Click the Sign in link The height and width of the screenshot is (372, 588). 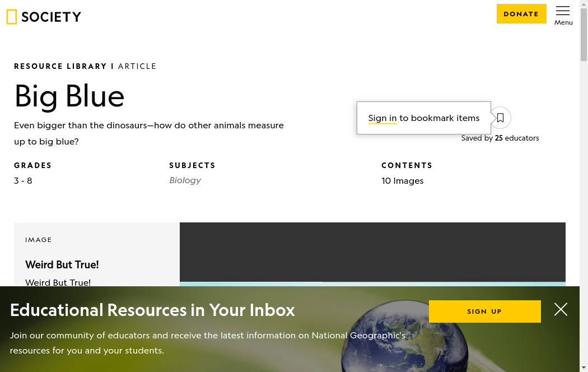tap(382, 118)
